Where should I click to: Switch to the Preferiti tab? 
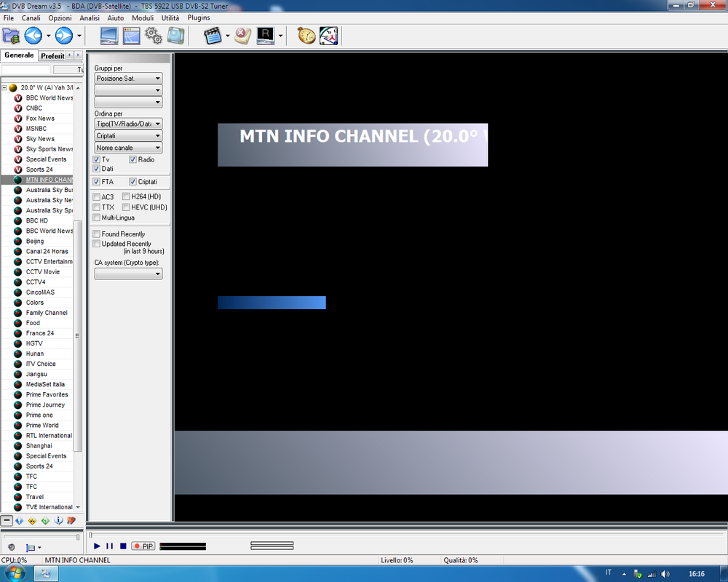[x=52, y=56]
